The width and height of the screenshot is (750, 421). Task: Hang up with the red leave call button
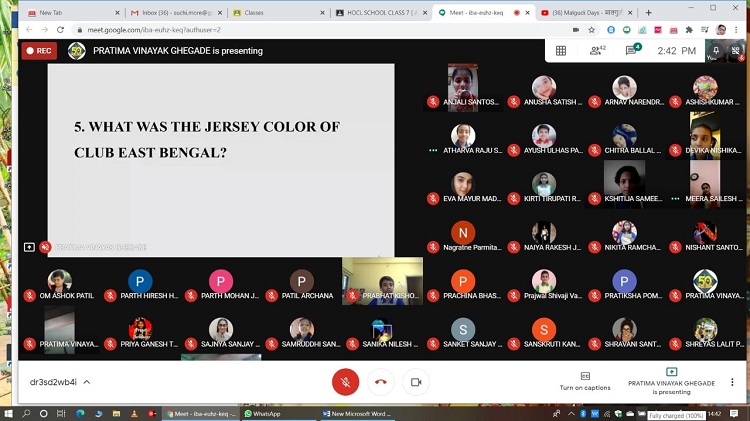380,381
